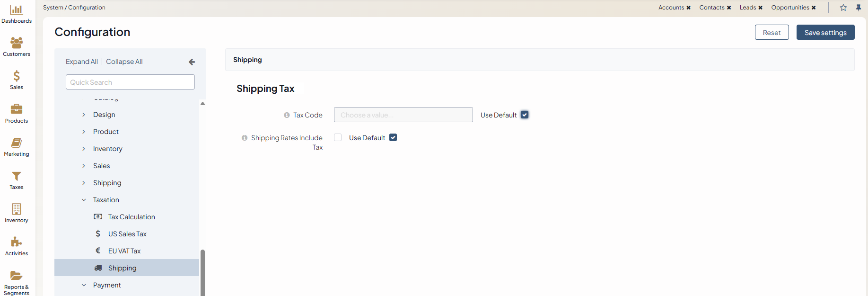Collapse the config tree with back arrow
The width and height of the screenshot is (868, 296).
coord(192,62)
